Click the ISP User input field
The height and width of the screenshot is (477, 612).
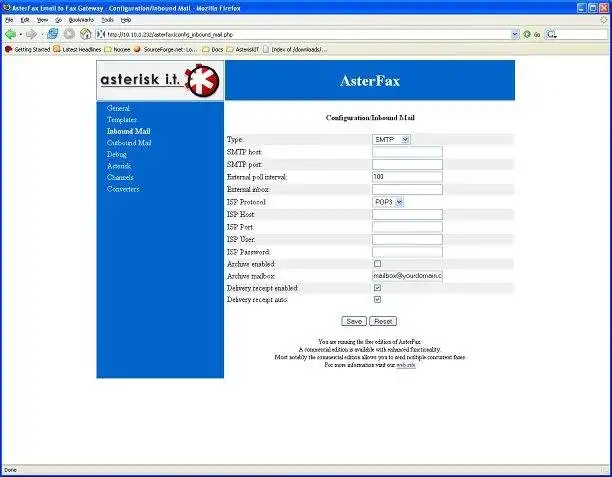[x=407, y=239]
